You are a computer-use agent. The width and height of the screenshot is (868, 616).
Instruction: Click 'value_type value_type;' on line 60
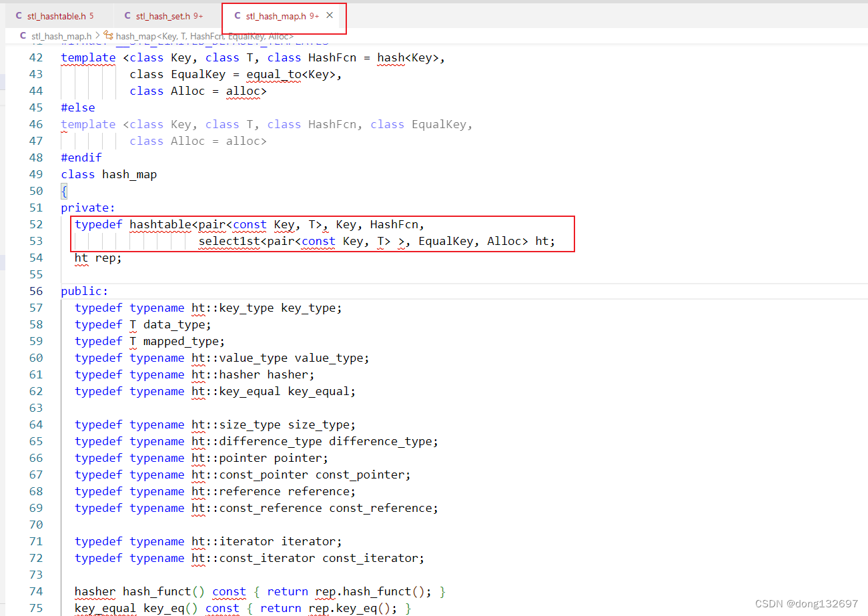click(294, 358)
